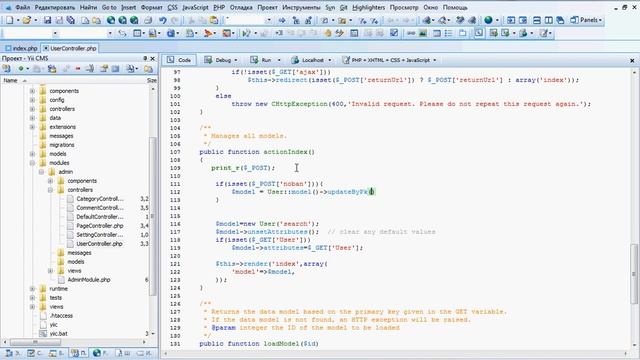The image size is (640, 360).
Task: Close the editor document with the X
Action: [x=632, y=60]
